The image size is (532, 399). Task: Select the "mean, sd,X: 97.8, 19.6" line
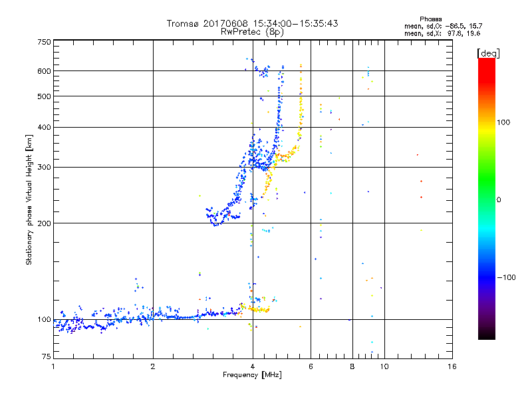click(442, 33)
